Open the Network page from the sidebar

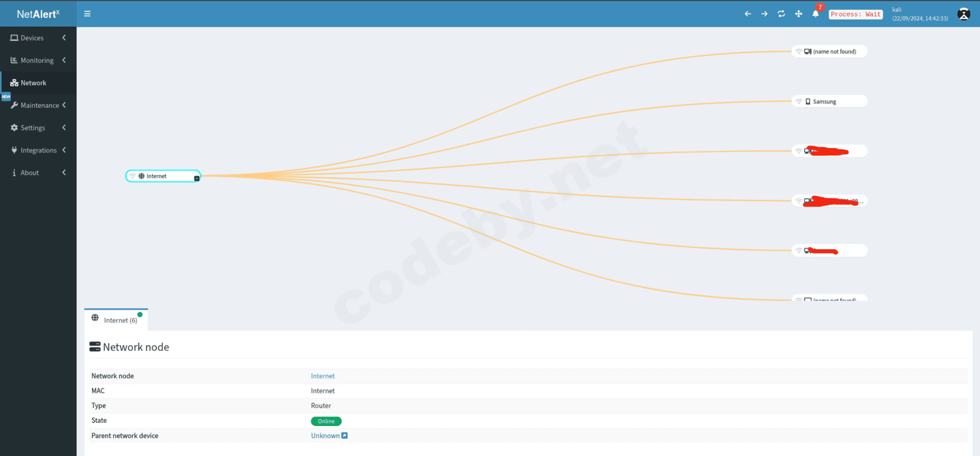(x=38, y=83)
